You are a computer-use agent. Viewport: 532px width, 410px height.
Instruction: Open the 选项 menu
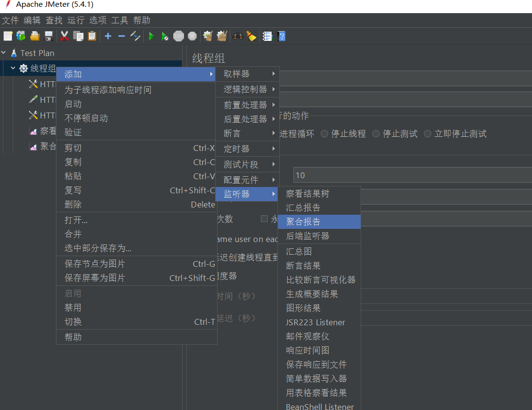click(98, 20)
